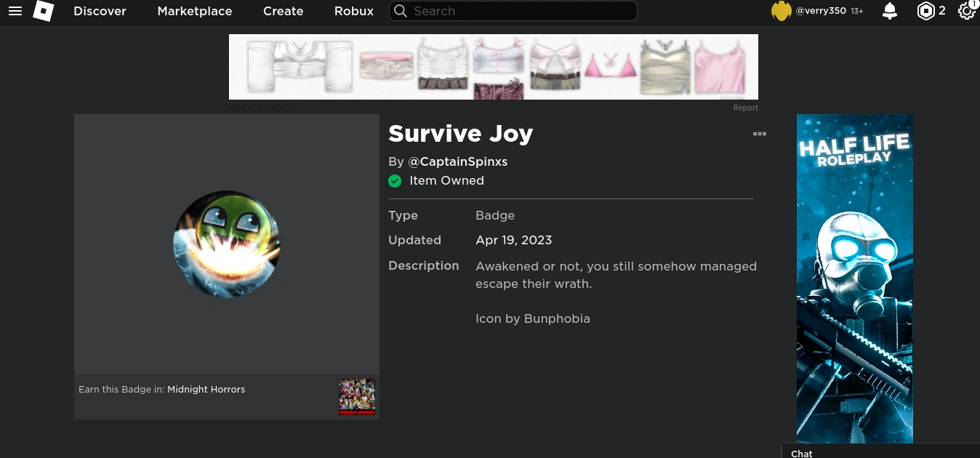Image resolution: width=980 pixels, height=458 pixels.
Task: Navigate to the Robux page
Action: click(x=353, y=11)
